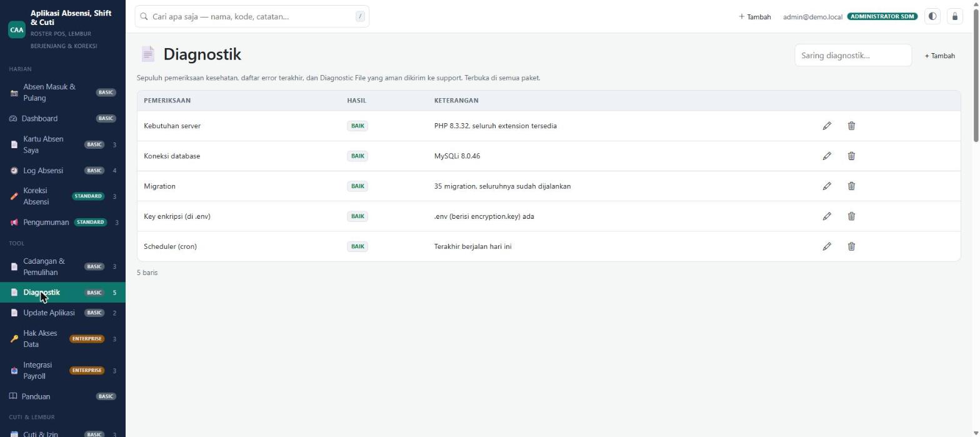The height and width of the screenshot is (437, 980).
Task: Sort by KETERANGAN column header
Action: point(456,101)
